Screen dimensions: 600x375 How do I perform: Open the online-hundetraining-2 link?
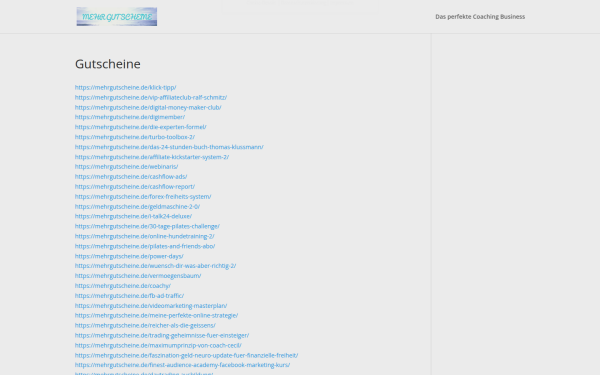(145, 236)
